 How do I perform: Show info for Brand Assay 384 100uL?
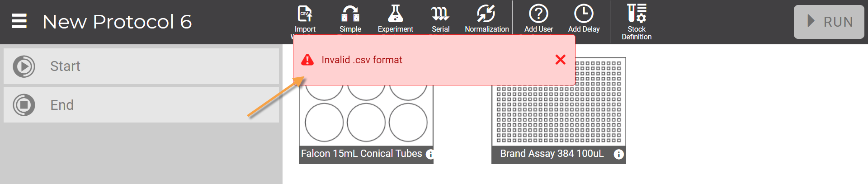tap(618, 154)
